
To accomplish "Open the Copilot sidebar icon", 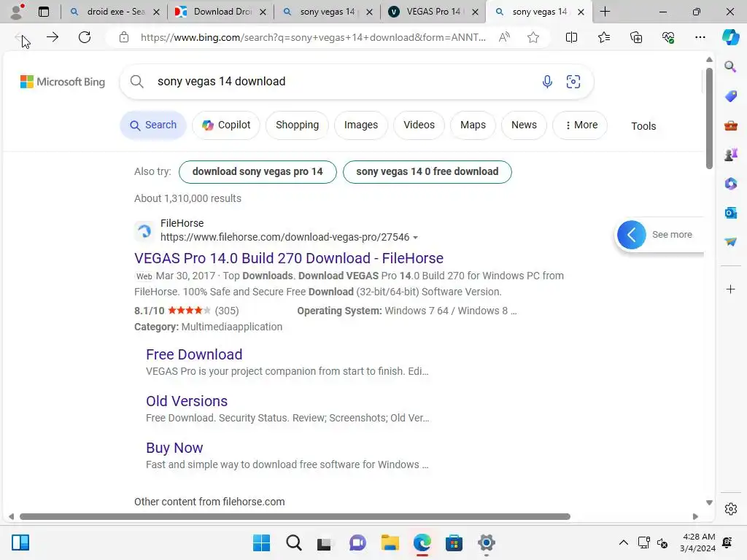I will 730,37.
